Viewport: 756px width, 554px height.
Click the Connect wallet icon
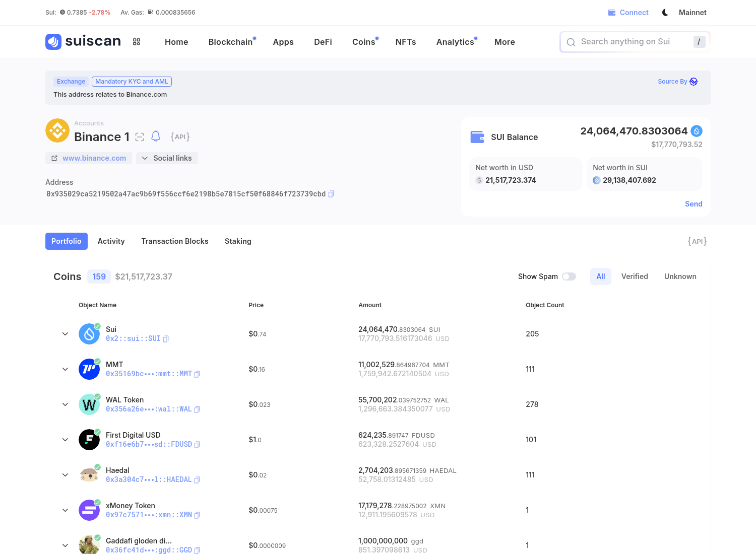[x=612, y=13]
